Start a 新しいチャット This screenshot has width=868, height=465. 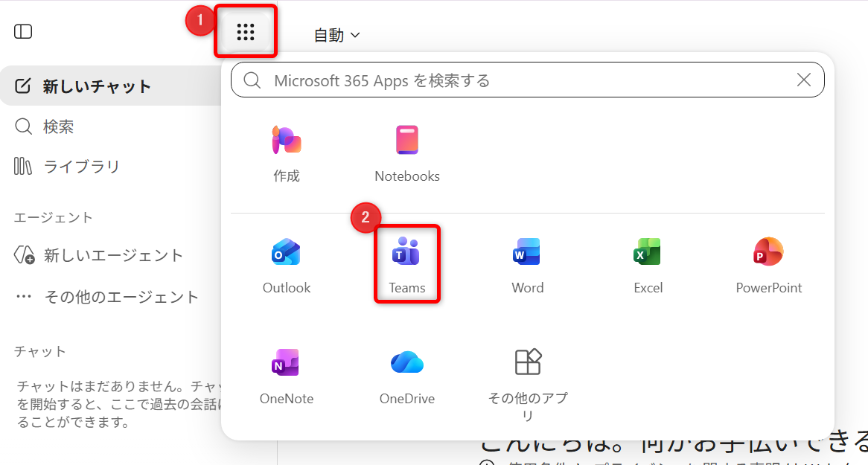[x=111, y=86]
